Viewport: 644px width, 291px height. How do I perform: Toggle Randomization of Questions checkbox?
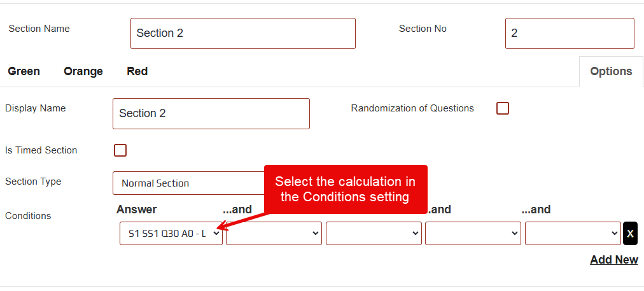click(x=503, y=108)
